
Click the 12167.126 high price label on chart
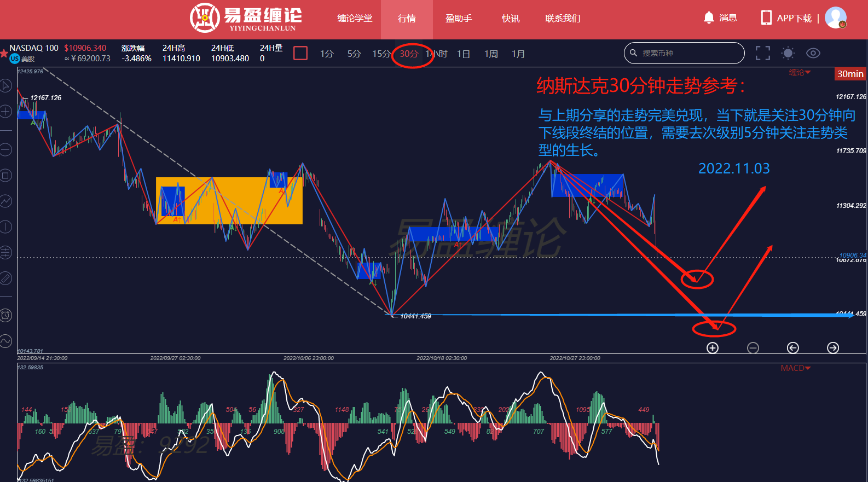(x=46, y=98)
